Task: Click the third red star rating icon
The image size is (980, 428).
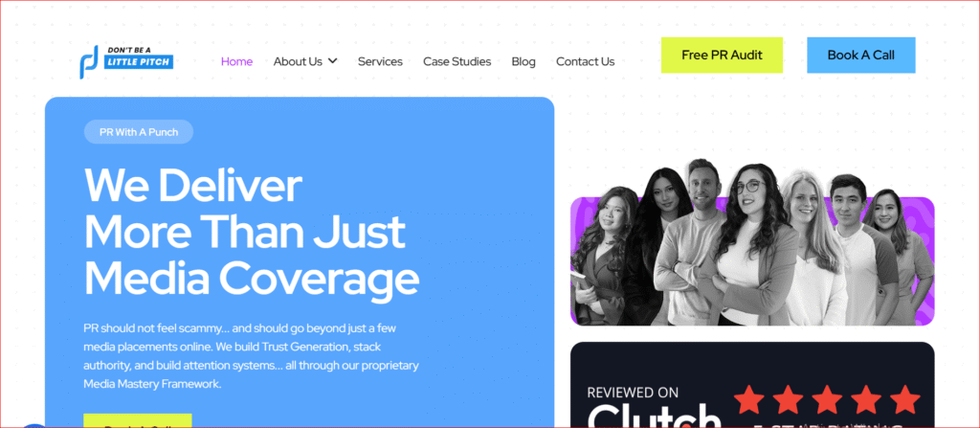Action: (x=828, y=400)
